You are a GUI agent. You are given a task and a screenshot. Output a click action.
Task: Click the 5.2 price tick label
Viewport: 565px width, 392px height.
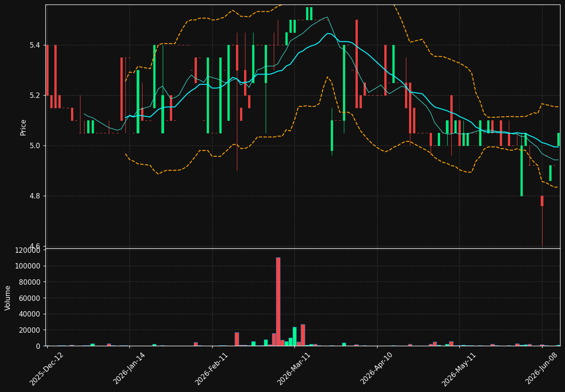(36, 95)
